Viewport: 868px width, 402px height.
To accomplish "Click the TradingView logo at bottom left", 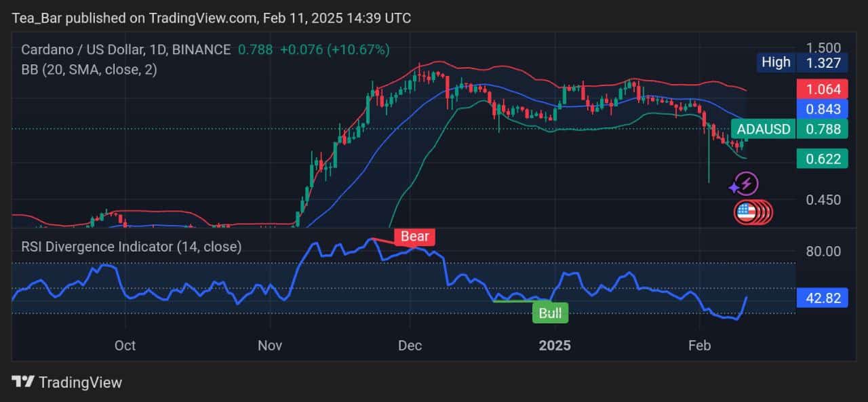I will pos(67,382).
